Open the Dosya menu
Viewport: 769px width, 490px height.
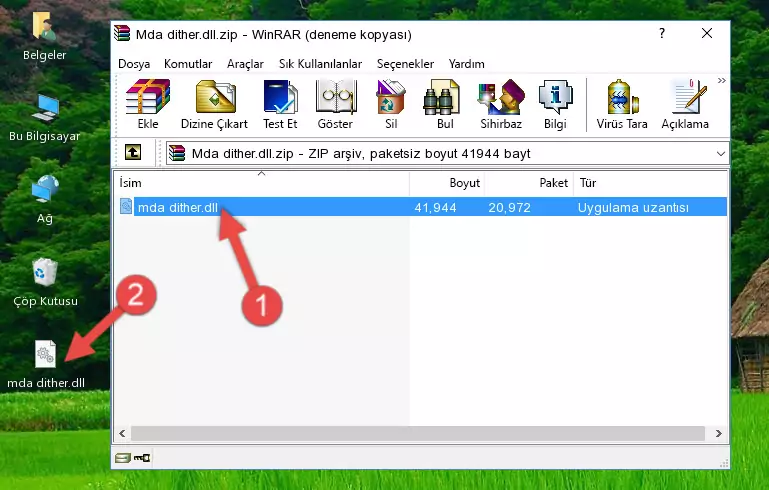134,64
